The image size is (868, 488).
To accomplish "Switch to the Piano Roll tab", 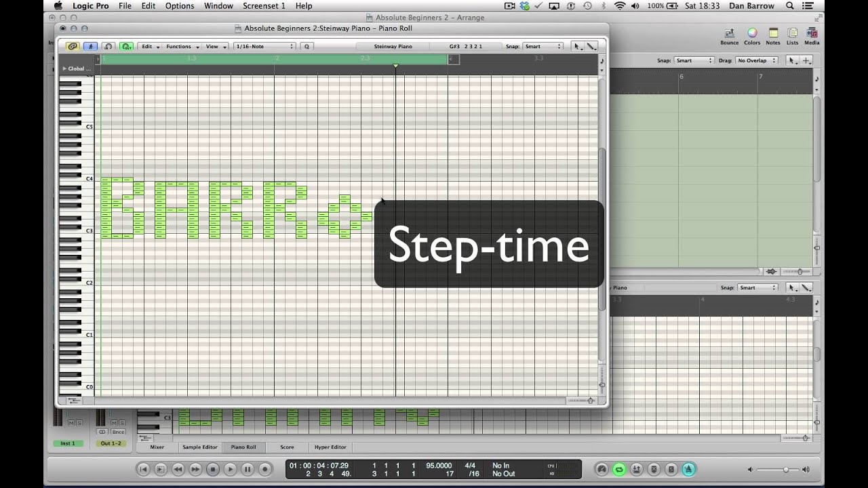I will pos(243,447).
